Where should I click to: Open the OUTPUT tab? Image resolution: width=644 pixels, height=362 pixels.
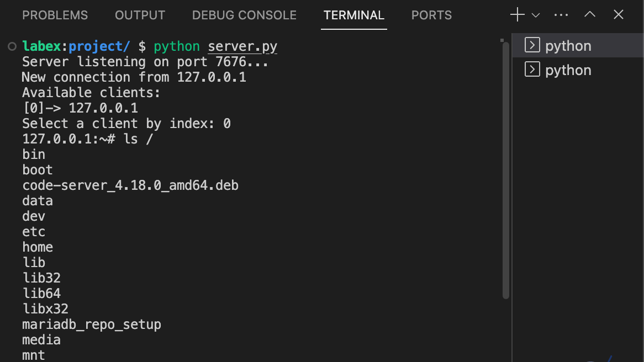[x=140, y=15]
